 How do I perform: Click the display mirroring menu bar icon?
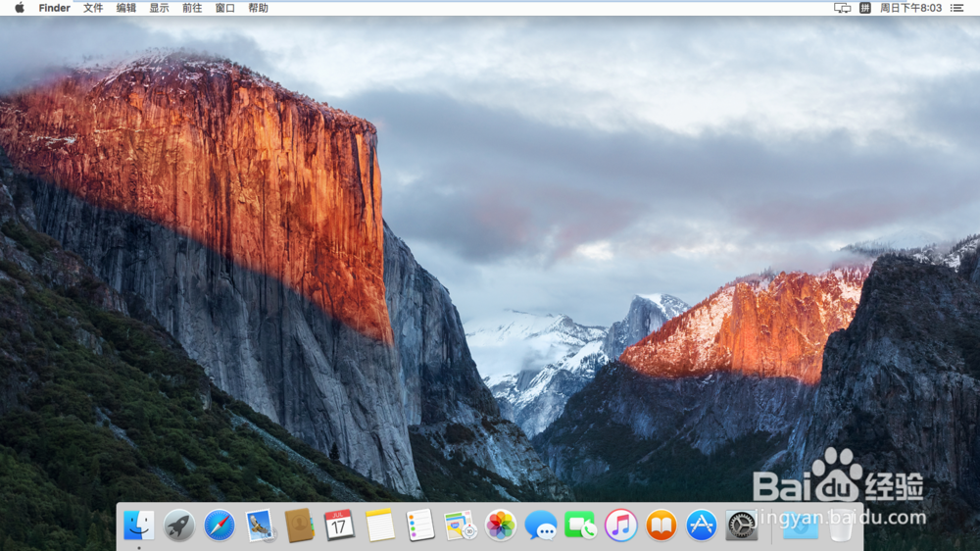pyautogui.click(x=842, y=8)
